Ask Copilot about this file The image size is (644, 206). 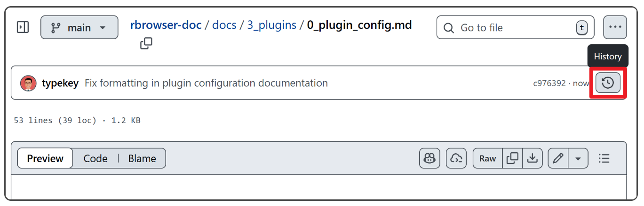coord(429,158)
